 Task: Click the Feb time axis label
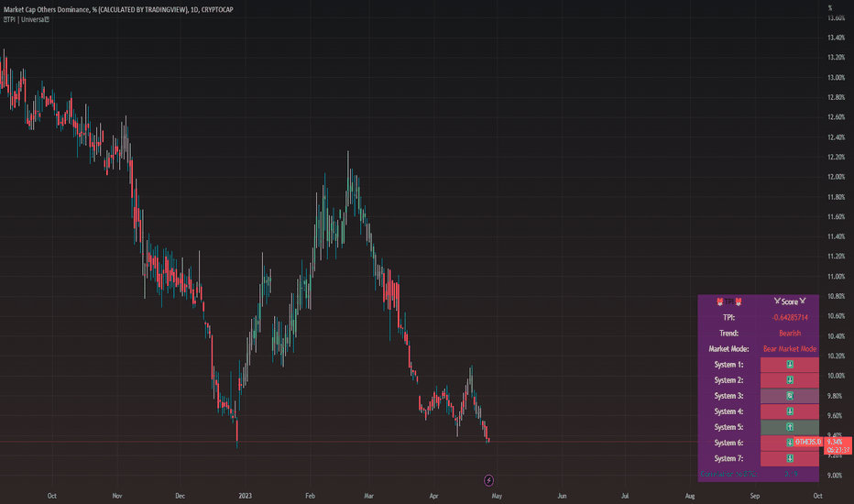point(310,496)
